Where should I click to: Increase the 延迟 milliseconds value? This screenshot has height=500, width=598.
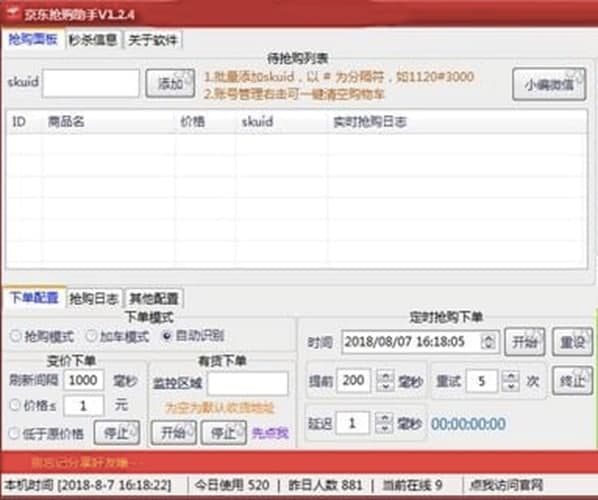[x=384, y=418]
